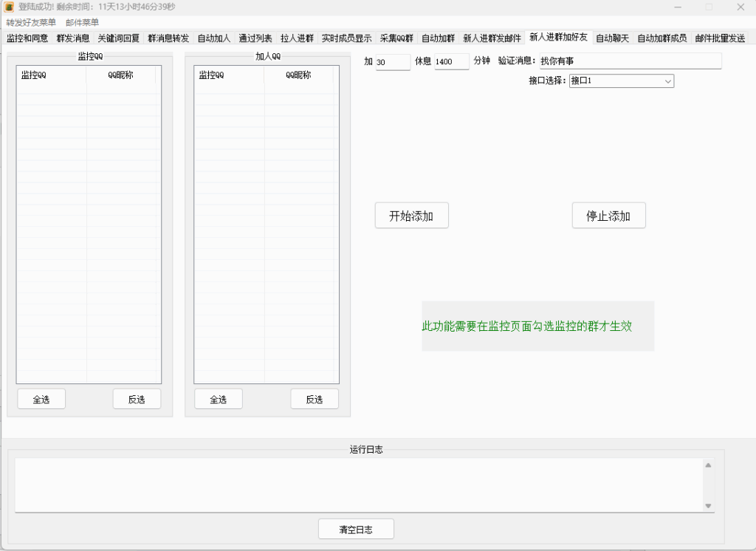Click 全选 under 监控QQ list
Viewport: 756px width, 551px height.
(x=41, y=399)
